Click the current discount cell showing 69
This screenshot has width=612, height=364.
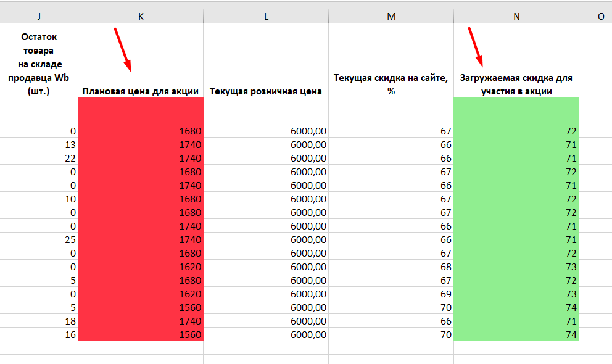point(391,294)
